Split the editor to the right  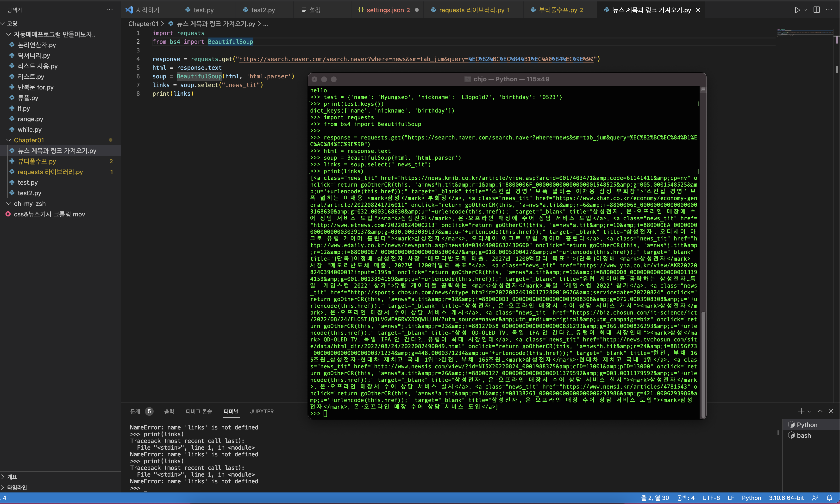817,10
